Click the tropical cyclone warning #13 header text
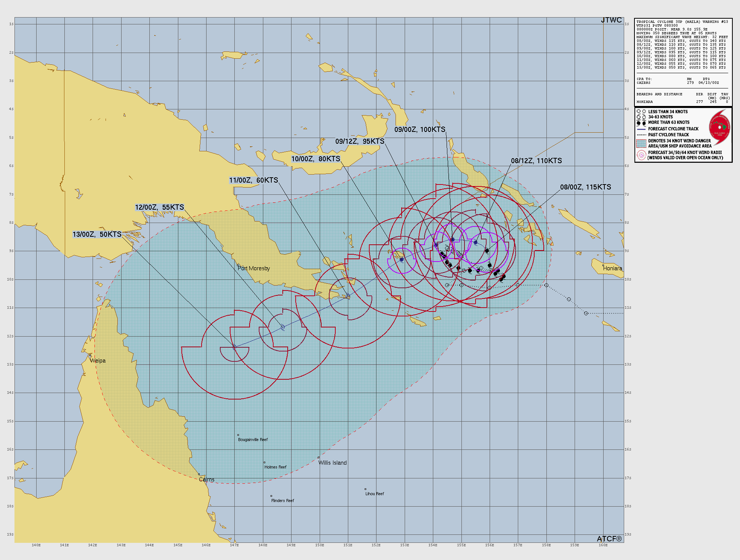 click(682, 22)
